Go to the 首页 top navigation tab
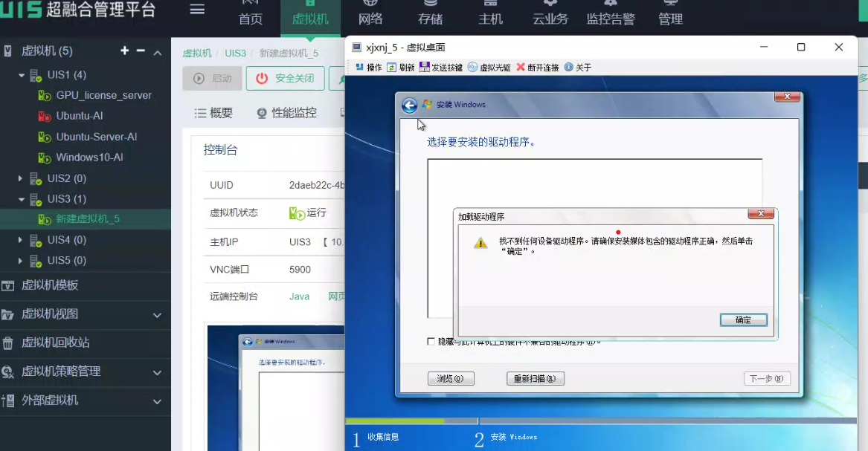 coord(250,19)
